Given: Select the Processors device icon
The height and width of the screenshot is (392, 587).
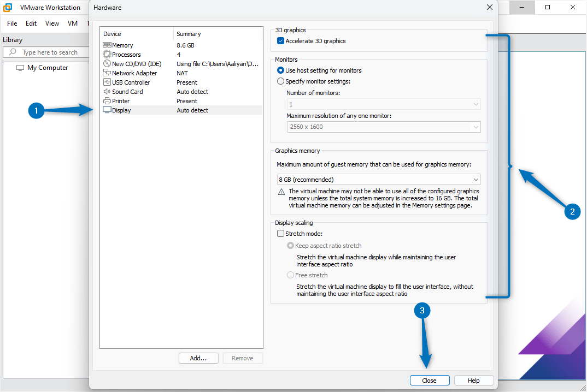Looking at the screenshot, I should 106,54.
